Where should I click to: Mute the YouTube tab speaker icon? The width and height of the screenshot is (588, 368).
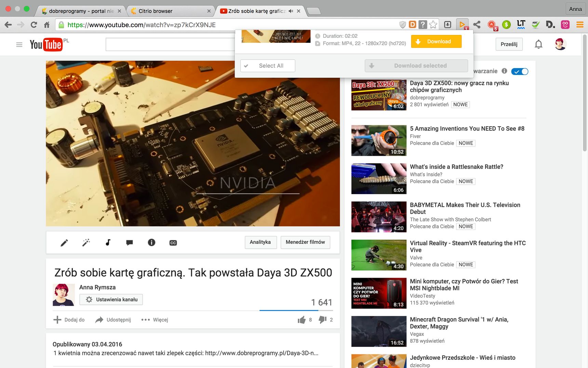(291, 11)
